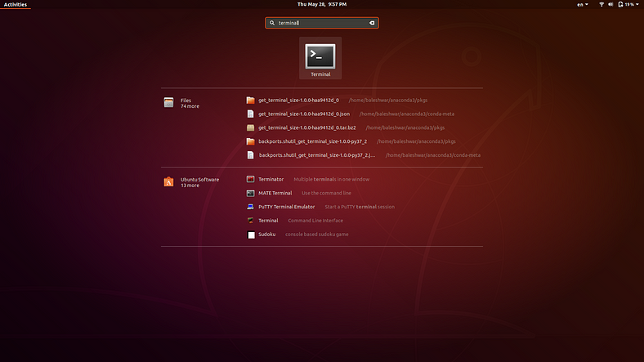Open the clock showing Thu May 28
Viewport: 644px width, 362px height.
[321, 4]
